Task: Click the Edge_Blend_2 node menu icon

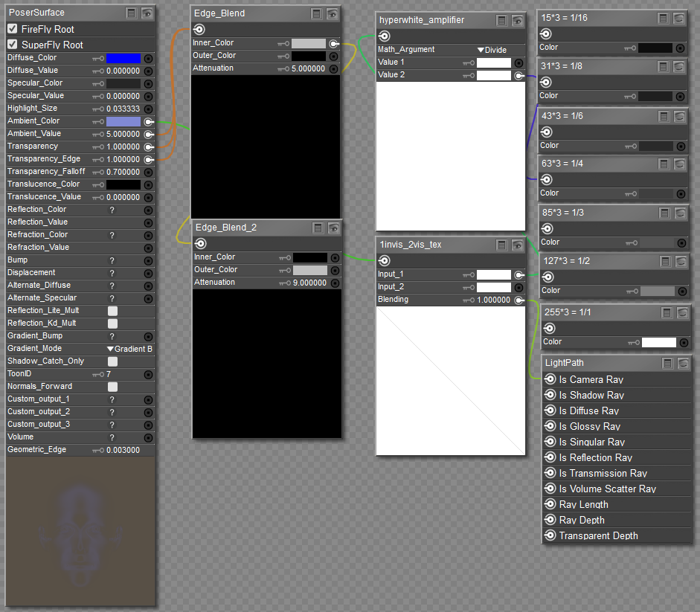Action: click(x=318, y=228)
